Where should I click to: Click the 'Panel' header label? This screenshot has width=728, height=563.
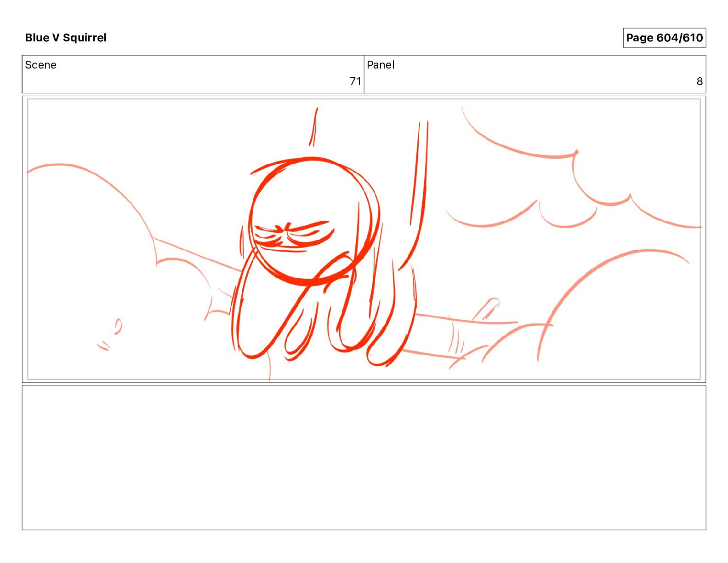tap(381, 65)
